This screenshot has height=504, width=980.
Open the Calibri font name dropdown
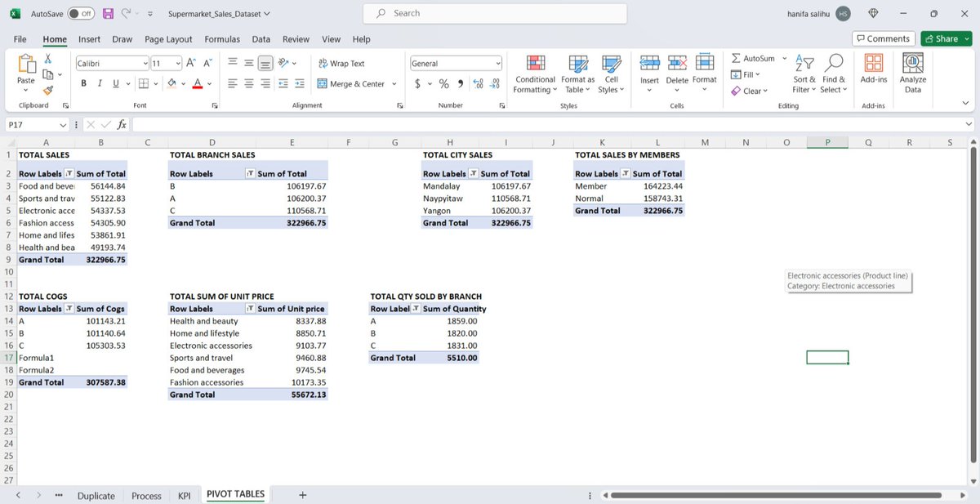click(x=145, y=63)
